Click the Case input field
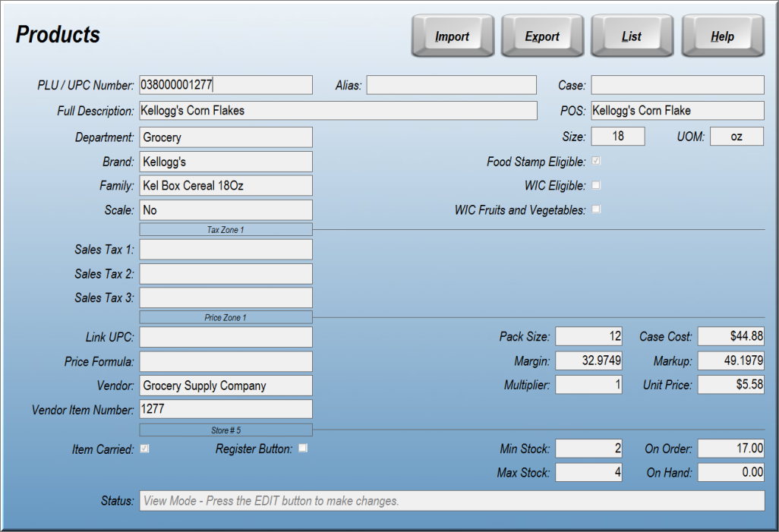 coord(678,85)
